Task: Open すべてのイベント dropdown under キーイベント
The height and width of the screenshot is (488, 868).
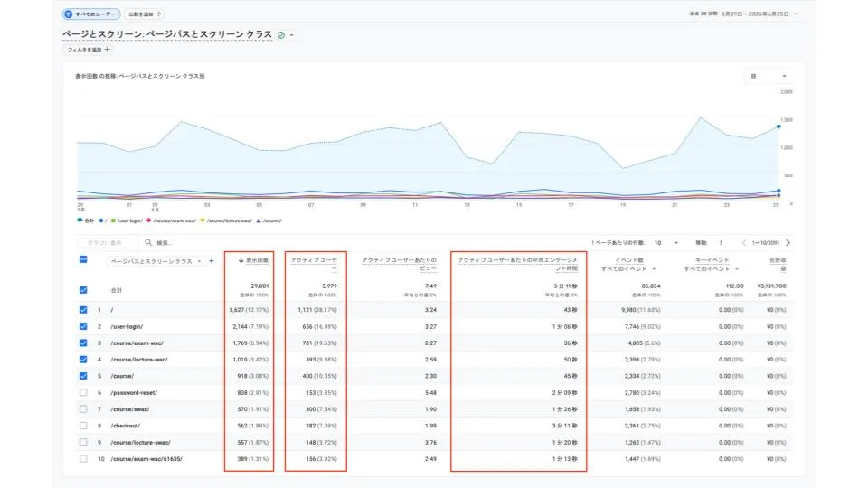Action: [712, 269]
